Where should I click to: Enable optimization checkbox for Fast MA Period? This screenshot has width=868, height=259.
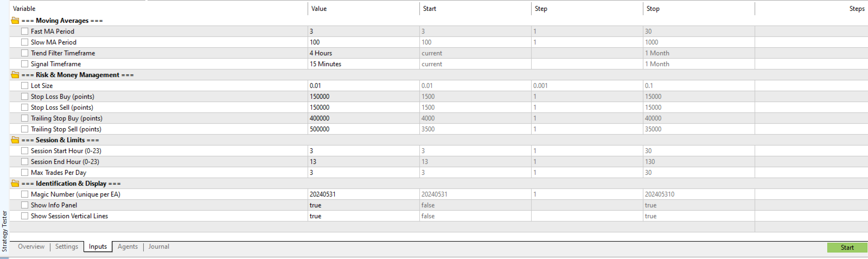coord(25,31)
